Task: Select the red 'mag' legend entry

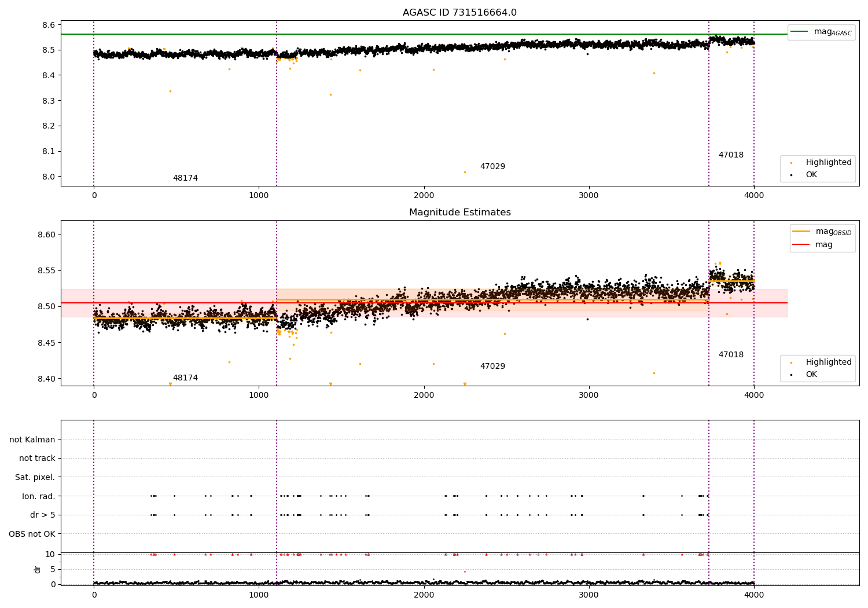Action: (813, 244)
